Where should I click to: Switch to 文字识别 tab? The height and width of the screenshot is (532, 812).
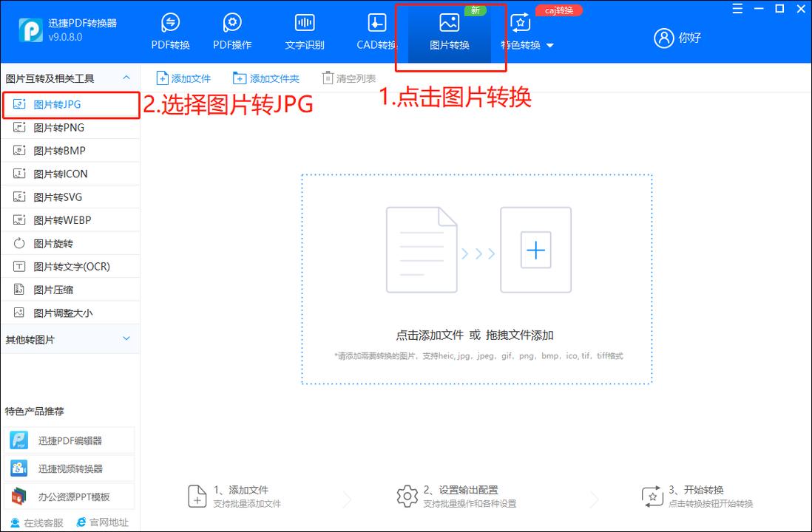[305, 32]
